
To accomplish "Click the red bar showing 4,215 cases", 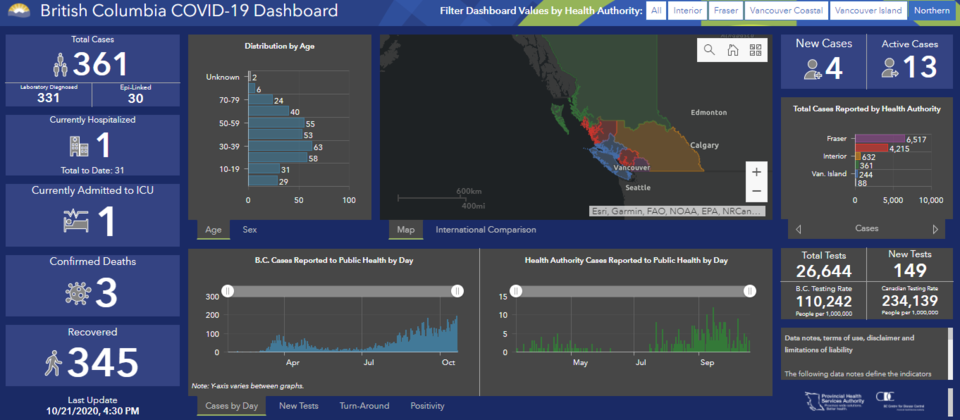I will [871, 148].
